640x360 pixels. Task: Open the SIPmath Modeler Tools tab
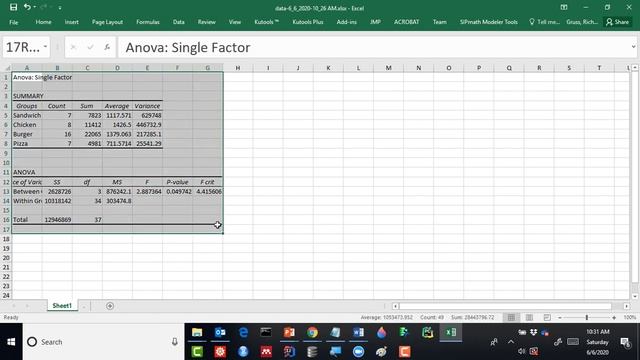489,22
